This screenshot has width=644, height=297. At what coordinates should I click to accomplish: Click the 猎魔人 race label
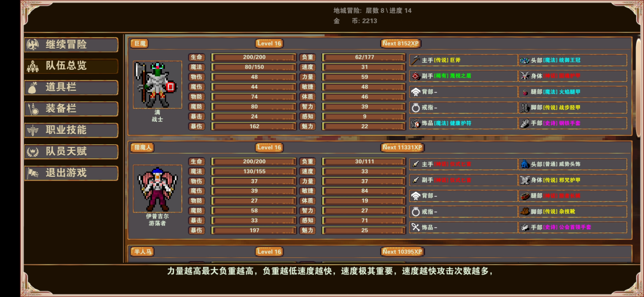[142, 148]
